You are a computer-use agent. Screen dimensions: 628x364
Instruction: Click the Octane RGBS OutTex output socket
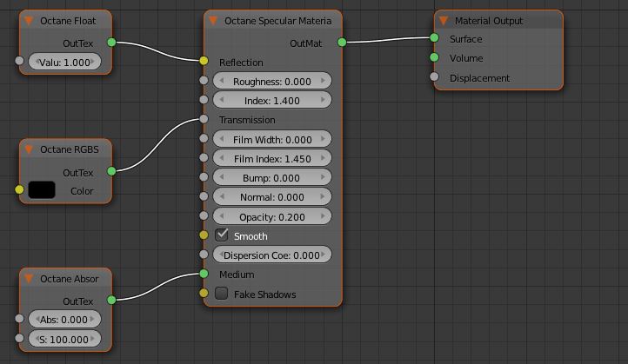(x=111, y=171)
